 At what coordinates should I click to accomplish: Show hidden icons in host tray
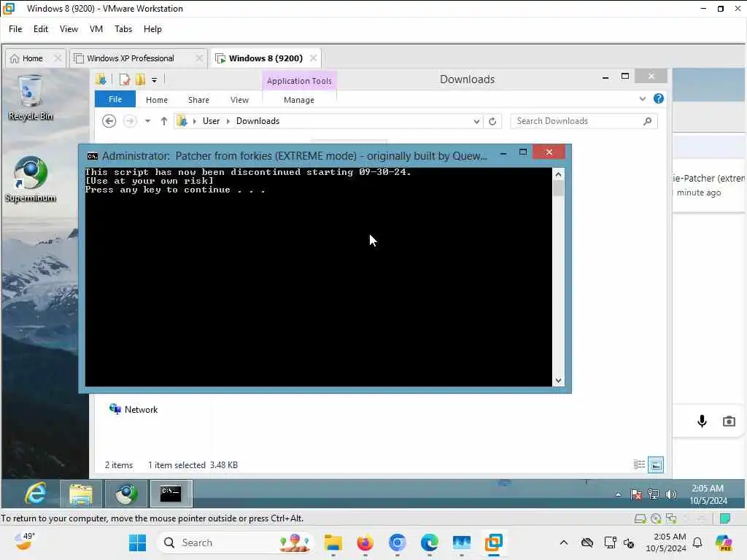pos(564,542)
